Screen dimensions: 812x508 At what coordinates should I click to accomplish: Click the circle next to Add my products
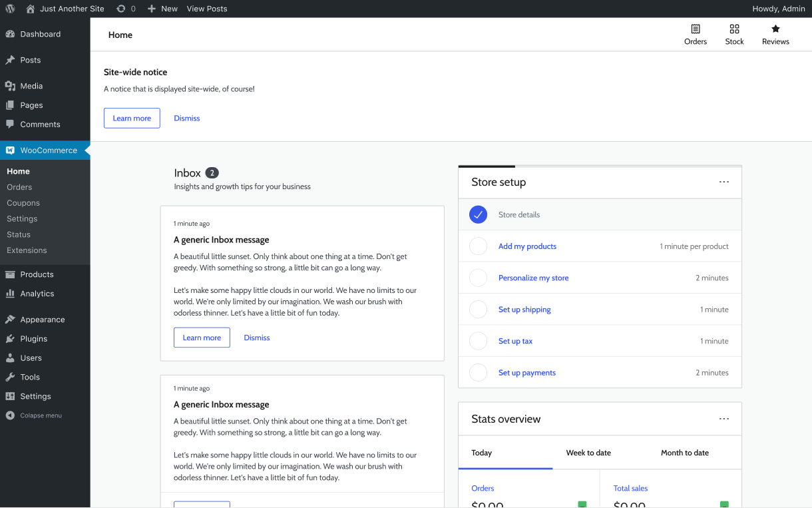(x=478, y=246)
